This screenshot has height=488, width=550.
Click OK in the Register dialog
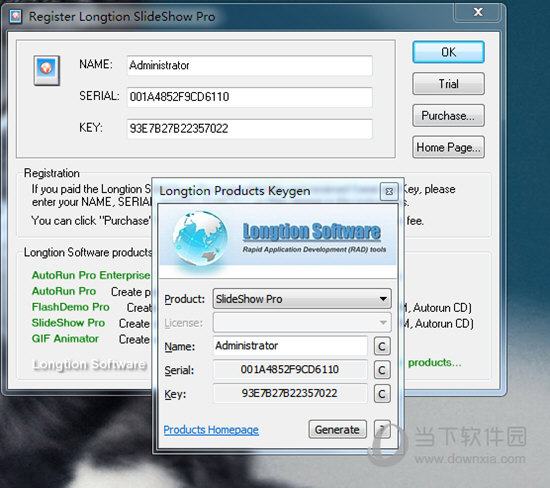448,52
